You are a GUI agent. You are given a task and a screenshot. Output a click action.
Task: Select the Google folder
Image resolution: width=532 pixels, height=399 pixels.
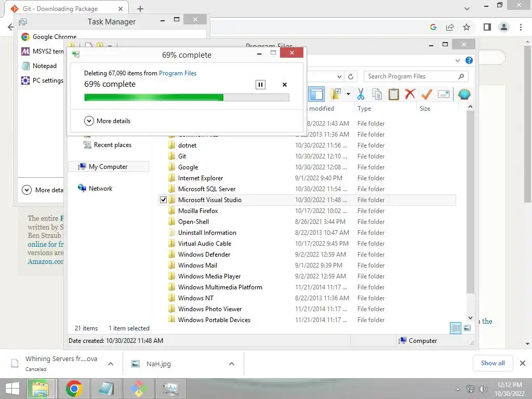pos(188,167)
